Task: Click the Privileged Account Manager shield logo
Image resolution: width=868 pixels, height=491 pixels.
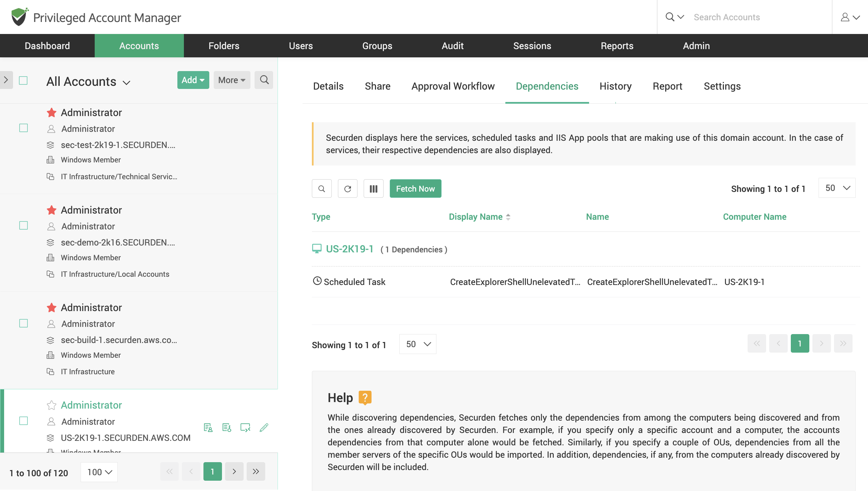Action: (20, 17)
